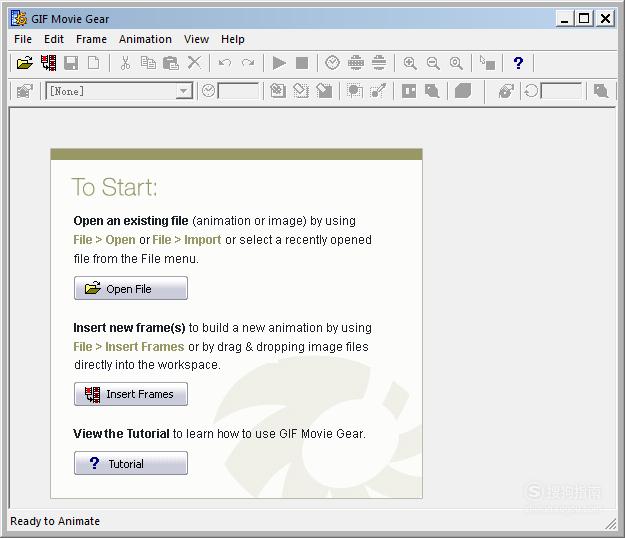Click the Redo arrow icon
This screenshot has width=625, height=538.
click(x=248, y=63)
